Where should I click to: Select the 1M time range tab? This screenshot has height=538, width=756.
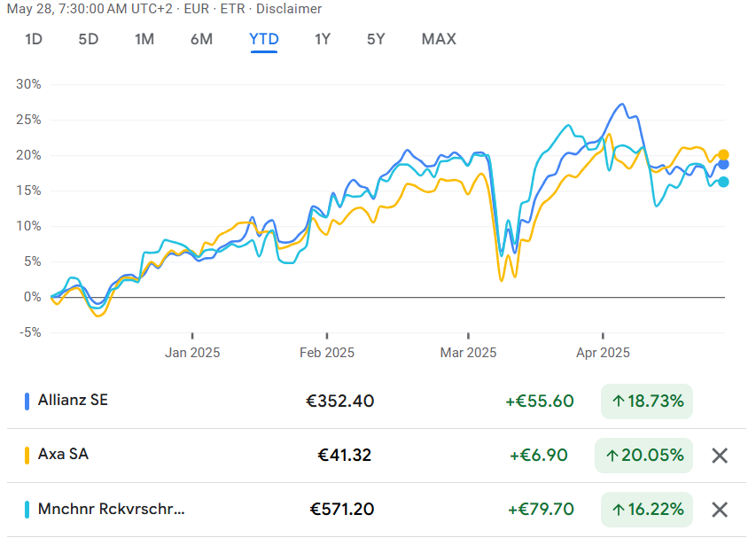tap(144, 39)
